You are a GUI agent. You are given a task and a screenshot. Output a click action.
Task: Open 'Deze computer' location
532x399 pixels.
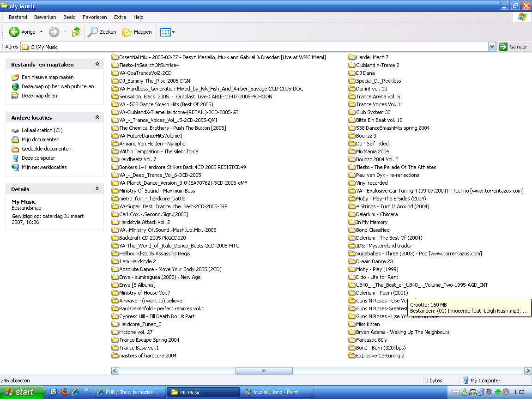(38, 158)
